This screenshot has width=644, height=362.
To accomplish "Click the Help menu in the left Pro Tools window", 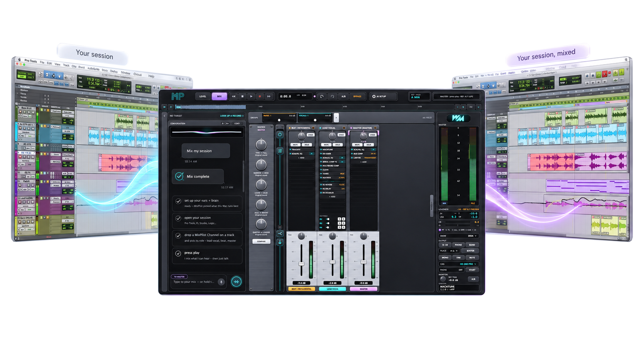I will click(x=151, y=76).
